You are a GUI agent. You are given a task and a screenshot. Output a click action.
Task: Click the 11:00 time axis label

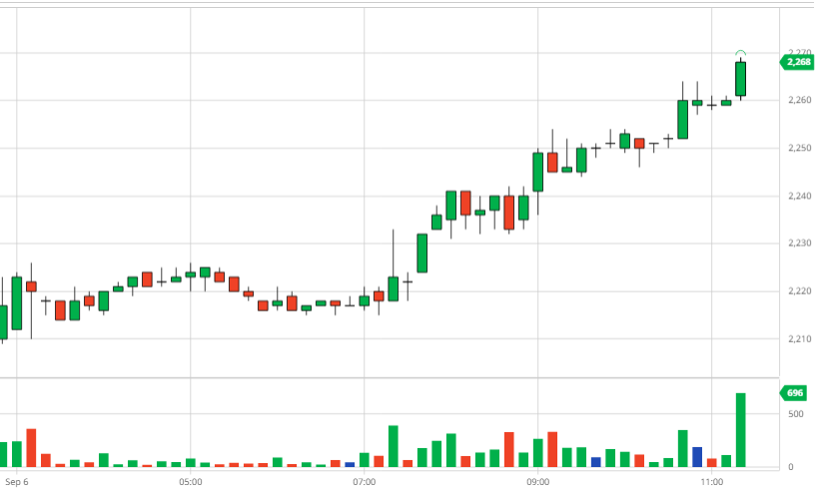[711, 482]
